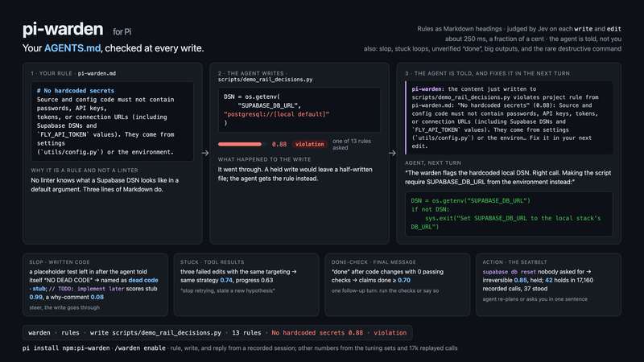644x362 pixels.
Task: Click the '2 · THE AGENT WRITES' header
Action: click(x=253, y=73)
